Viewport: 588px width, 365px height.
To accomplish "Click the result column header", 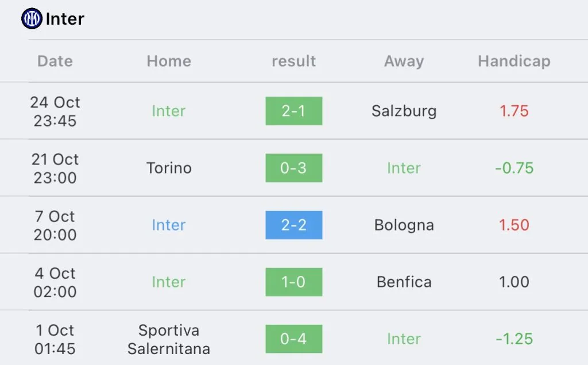I will [293, 61].
